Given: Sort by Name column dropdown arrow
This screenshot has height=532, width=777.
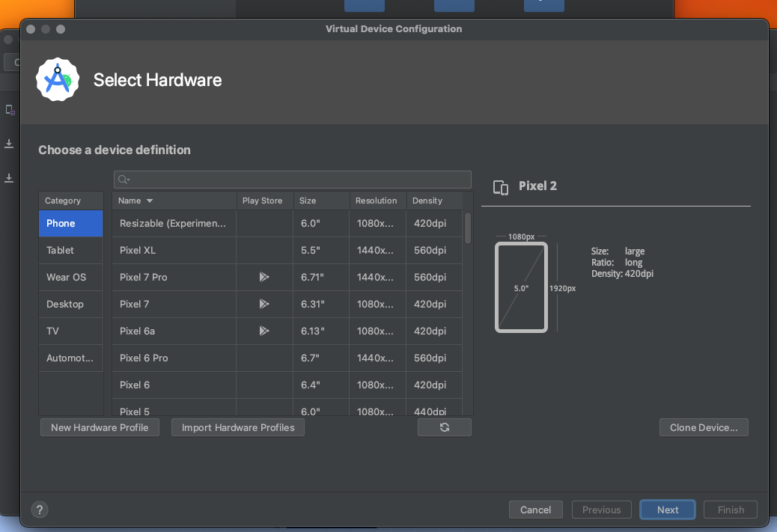Looking at the screenshot, I should click(x=150, y=201).
